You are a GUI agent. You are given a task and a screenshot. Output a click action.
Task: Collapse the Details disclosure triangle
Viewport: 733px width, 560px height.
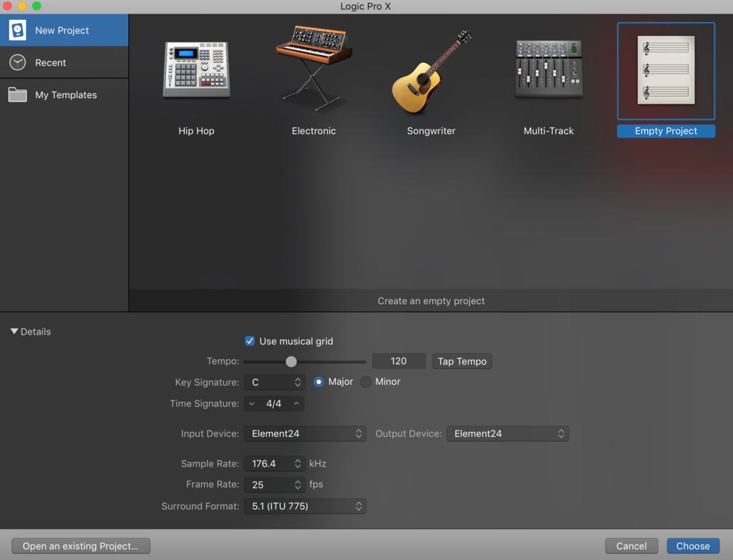[14, 332]
